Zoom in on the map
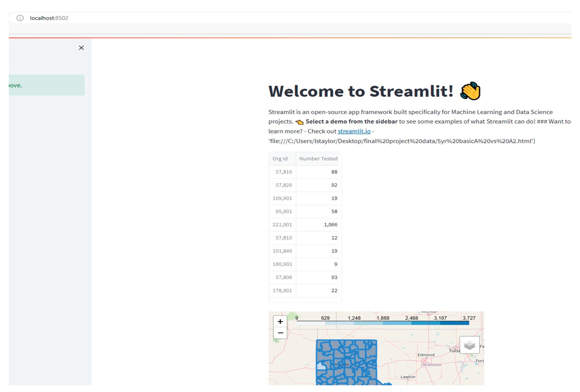Image resolution: width=580 pixels, height=392 pixels. (280, 321)
